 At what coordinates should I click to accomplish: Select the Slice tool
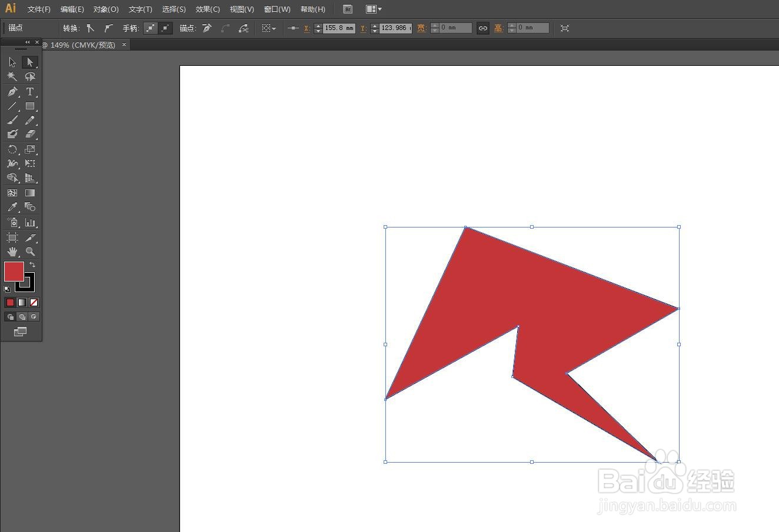pos(30,237)
